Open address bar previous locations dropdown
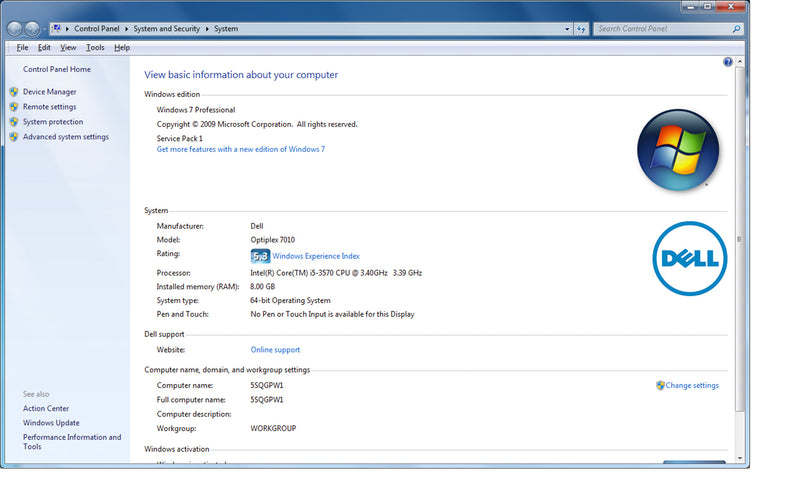The width and height of the screenshot is (800, 501). [x=565, y=29]
